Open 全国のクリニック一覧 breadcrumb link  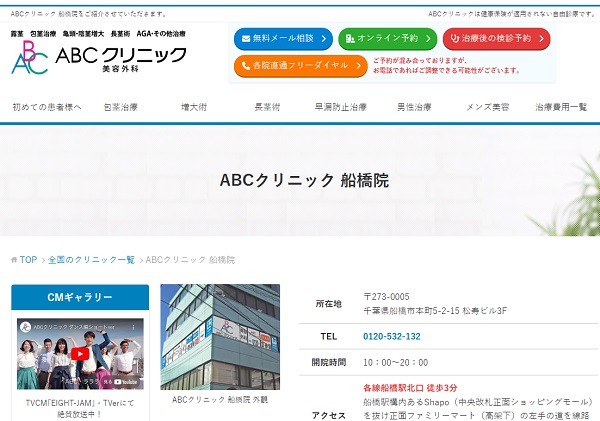click(91, 260)
